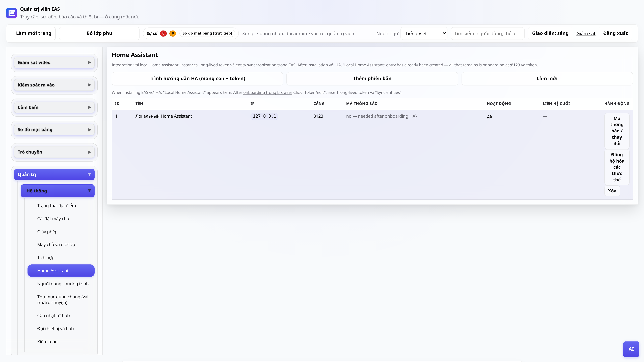Click Đồng bộ hóa các thực thể button
Image resolution: width=644 pixels, height=362 pixels.
pyautogui.click(x=617, y=167)
